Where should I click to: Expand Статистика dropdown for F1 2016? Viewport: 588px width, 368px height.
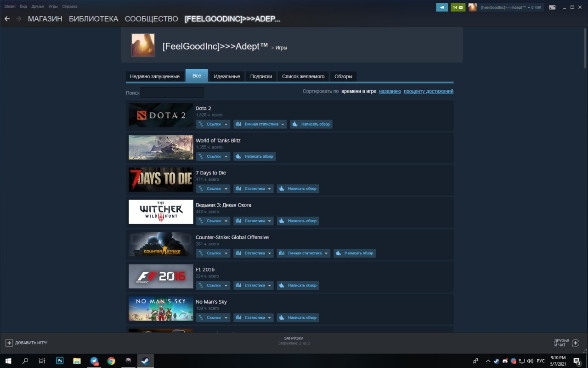coord(254,285)
